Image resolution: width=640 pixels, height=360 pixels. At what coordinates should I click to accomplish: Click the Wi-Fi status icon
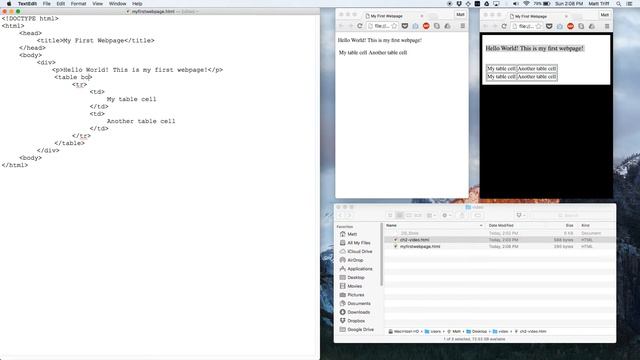pos(527,4)
